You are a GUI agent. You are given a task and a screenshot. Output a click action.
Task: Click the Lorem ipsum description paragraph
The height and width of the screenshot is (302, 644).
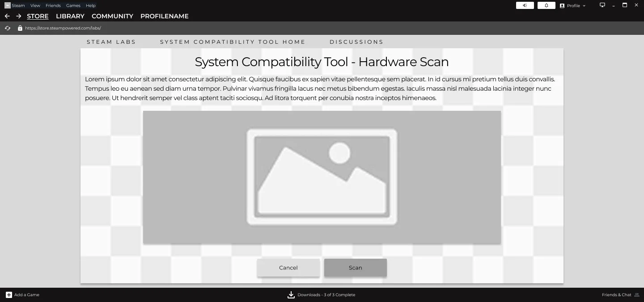320,88
